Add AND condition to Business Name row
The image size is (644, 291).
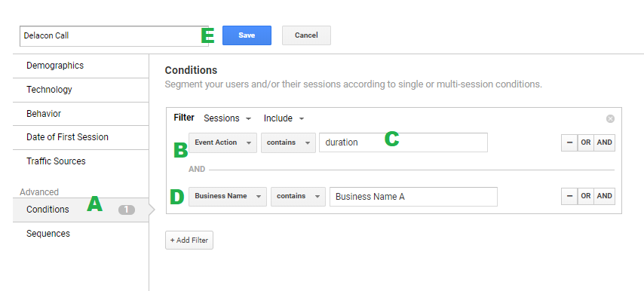tap(605, 196)
